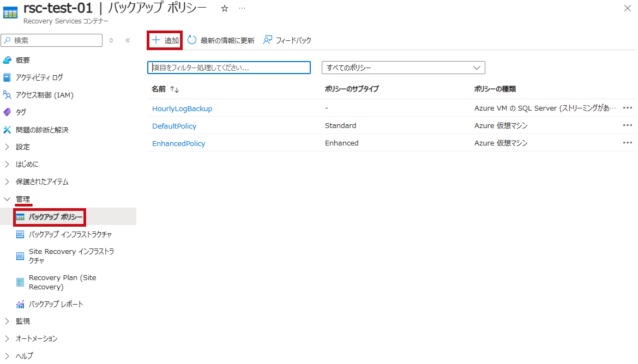Open the row menu for HourlyLogBackup
The image size is (638, 364).
tap(628, 108)
